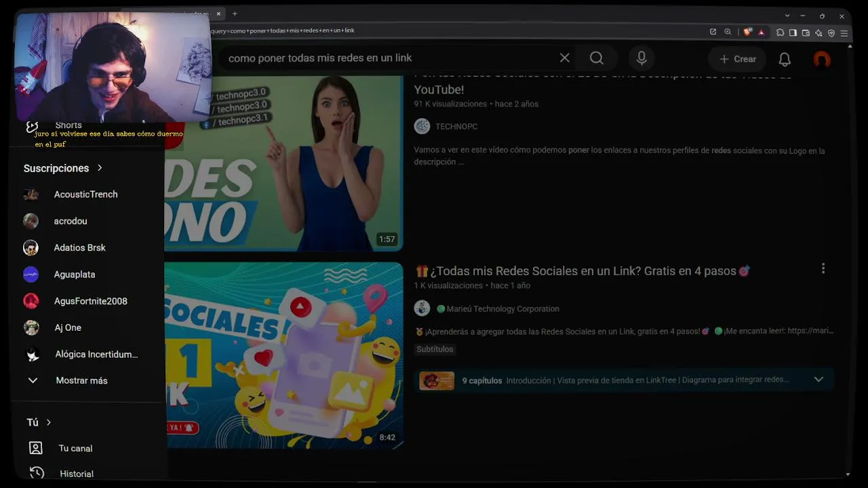Open Historial icon in sidebar
The height and width of the screenshot is (488, 868).
(37, 473)
